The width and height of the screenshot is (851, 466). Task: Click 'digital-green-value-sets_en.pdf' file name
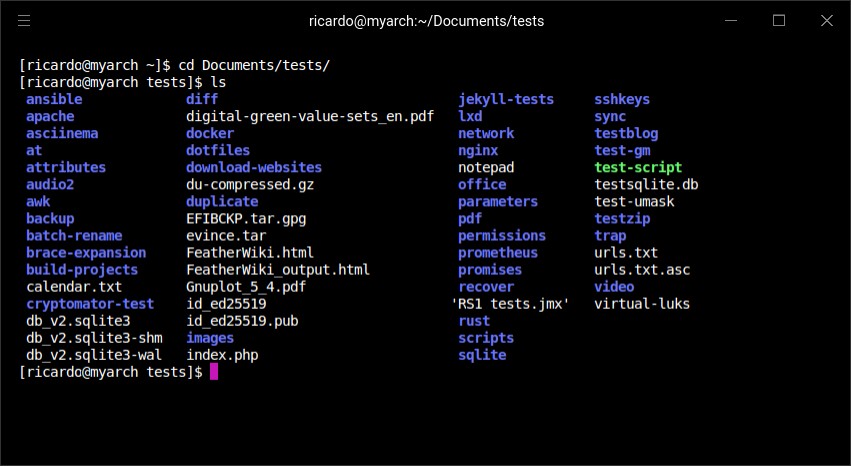pos(310,116)
